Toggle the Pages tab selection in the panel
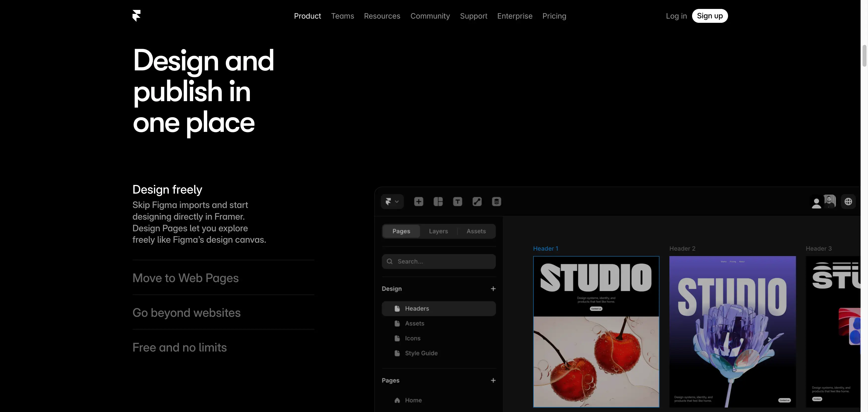Screen dimensions: 868x412 click(401, 231)
